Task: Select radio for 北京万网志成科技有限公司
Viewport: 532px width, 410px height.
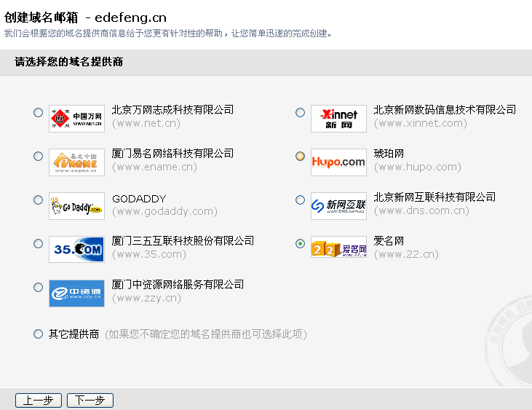Action: tap(38, 112)
